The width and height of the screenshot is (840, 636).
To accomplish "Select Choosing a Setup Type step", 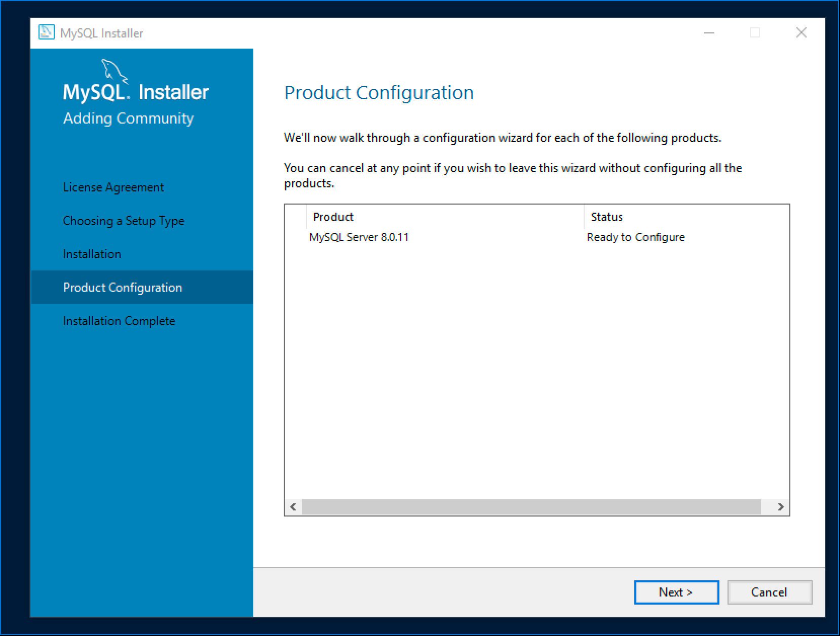I will tap(124, 221).
